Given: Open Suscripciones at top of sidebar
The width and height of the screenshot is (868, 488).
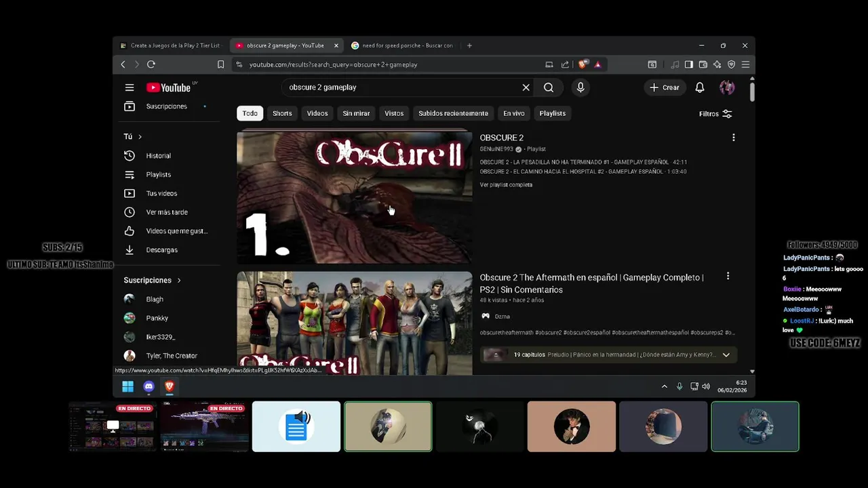Looking at the screenshot, I should (x=166, y=106).
